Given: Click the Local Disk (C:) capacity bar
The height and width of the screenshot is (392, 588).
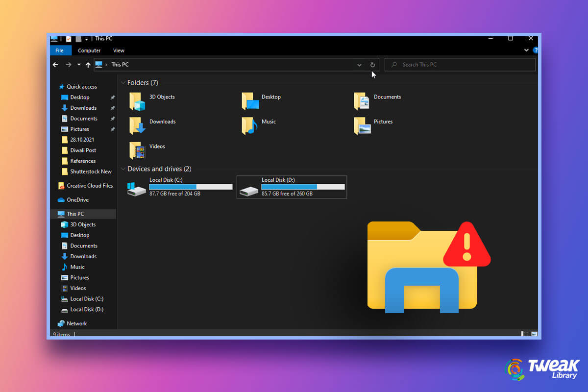Looking at the screenshot, I should coord(191,187).
